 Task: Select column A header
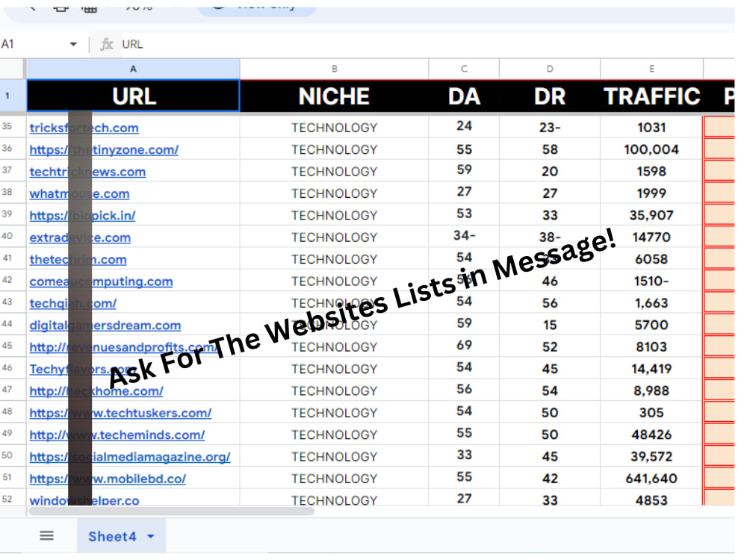134,69
